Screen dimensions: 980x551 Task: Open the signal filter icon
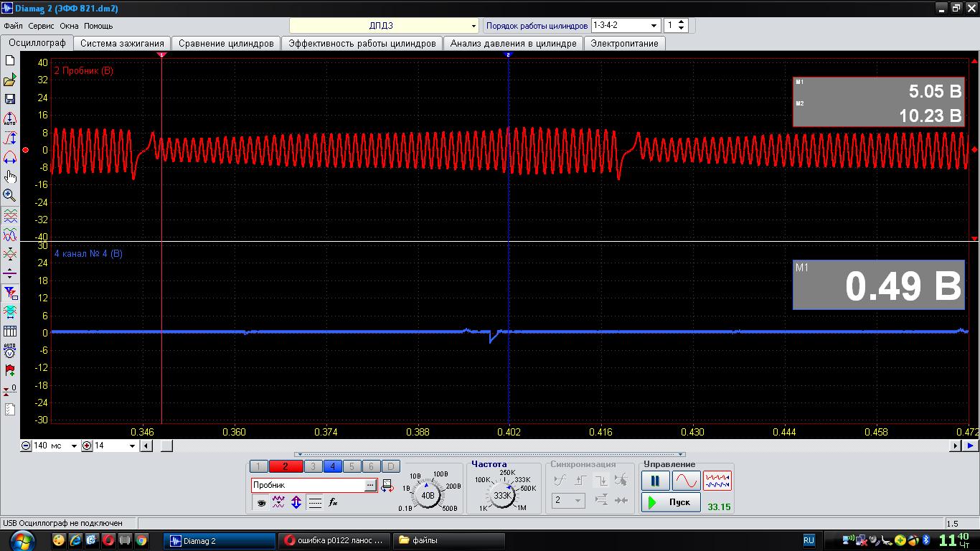(10, 293)
